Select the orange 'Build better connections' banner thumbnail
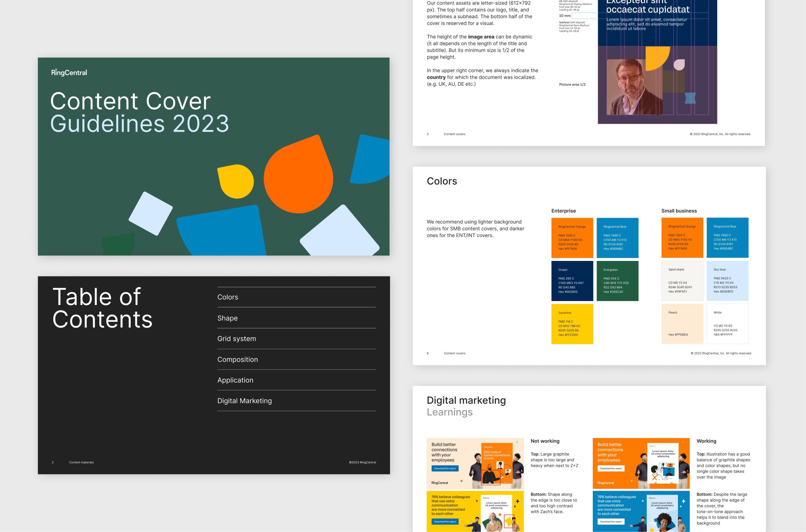Image resolution: width=806 pixels, height=532 pixels. [641, 463]
